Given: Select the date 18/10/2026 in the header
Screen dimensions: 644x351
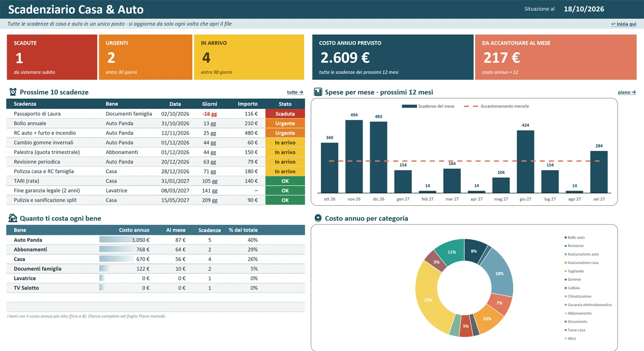Looking at the screenshot, I should pyautogui.click(x=584, y=9).
